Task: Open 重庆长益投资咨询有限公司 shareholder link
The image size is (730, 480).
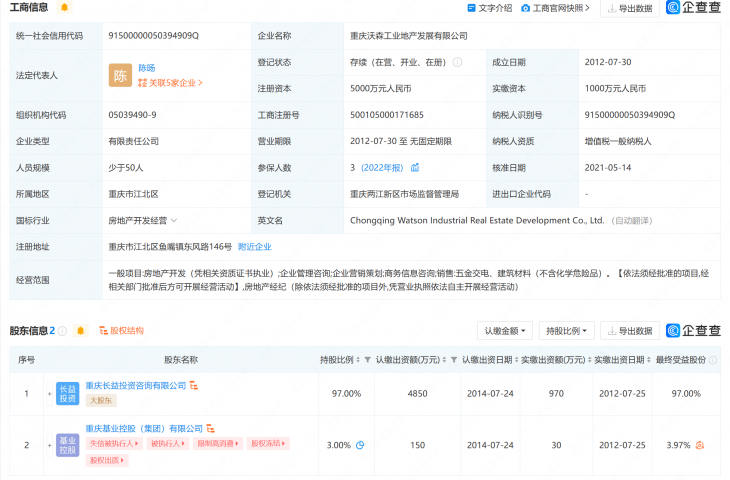Action: point(136,385)
